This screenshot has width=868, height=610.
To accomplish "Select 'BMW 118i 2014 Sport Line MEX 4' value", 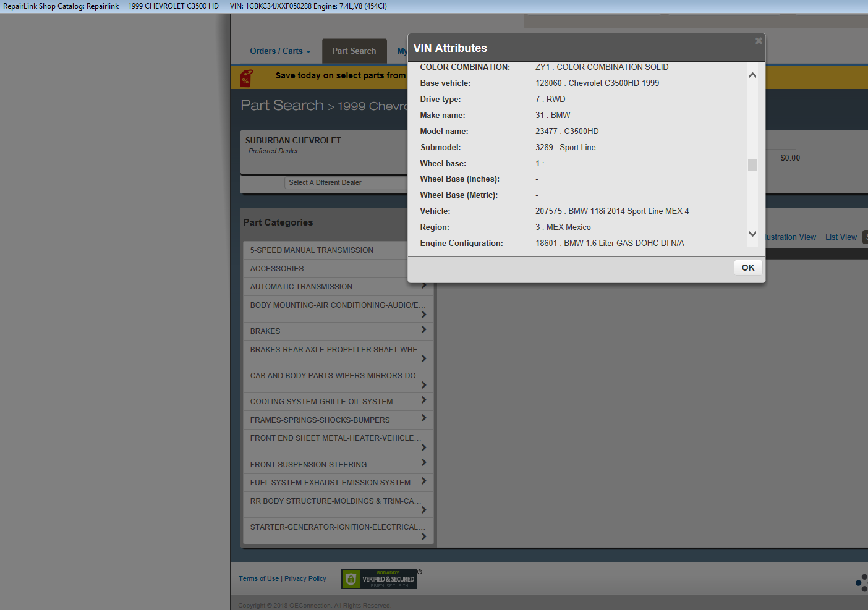I will 629,211.
